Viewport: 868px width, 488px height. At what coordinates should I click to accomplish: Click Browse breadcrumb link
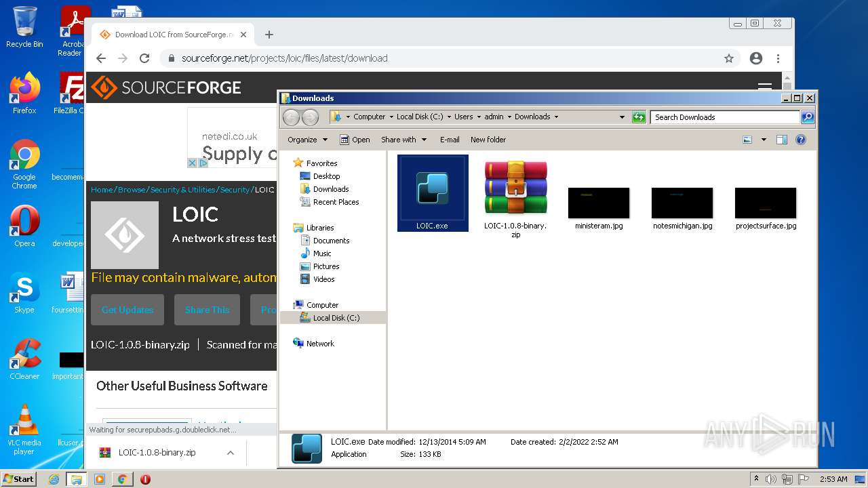click(132, 190)
